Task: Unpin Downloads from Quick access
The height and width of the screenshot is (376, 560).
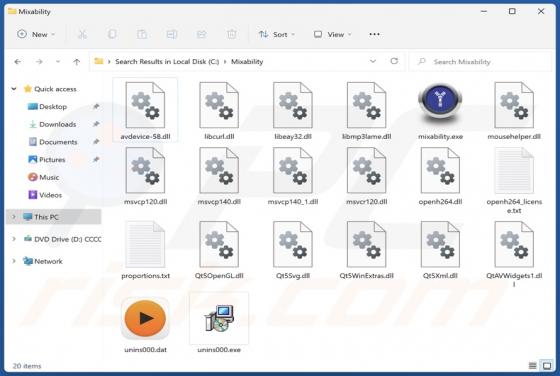Action: (x=96, y=124)
